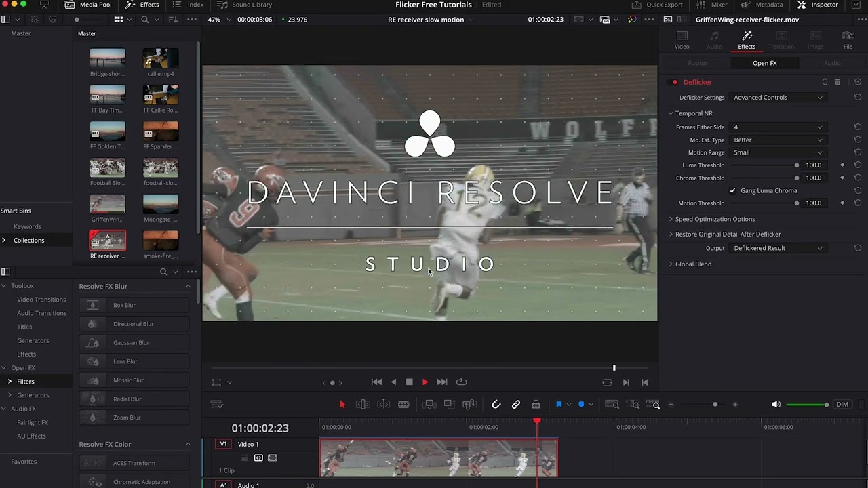
Task: Toggle loop playback
Action: pos(462,382)
